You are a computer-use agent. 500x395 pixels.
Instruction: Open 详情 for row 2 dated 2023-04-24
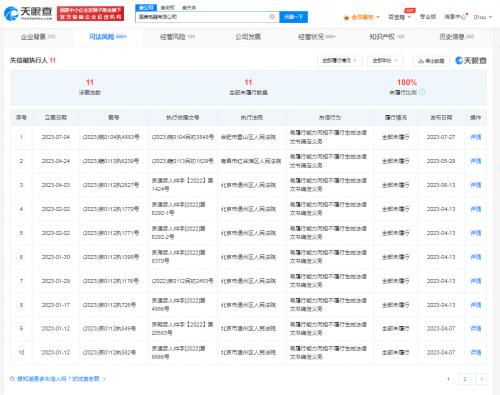click(476, 161)
